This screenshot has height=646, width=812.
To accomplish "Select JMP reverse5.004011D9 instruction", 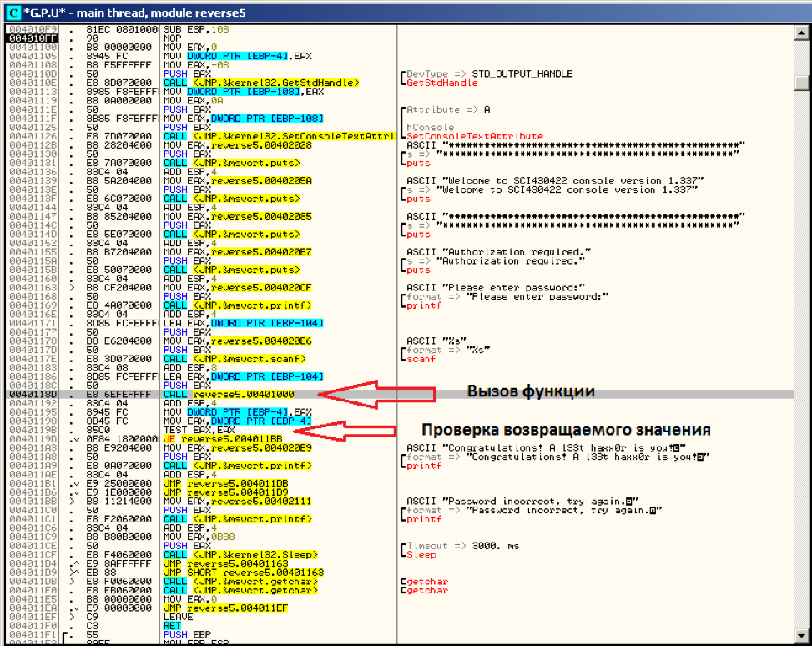I will (226, 492).
